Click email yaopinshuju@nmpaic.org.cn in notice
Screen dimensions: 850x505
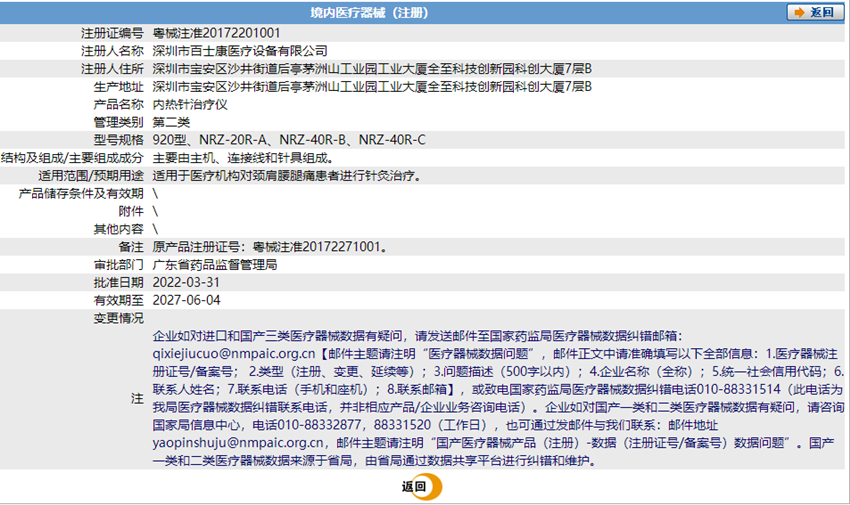238,443
